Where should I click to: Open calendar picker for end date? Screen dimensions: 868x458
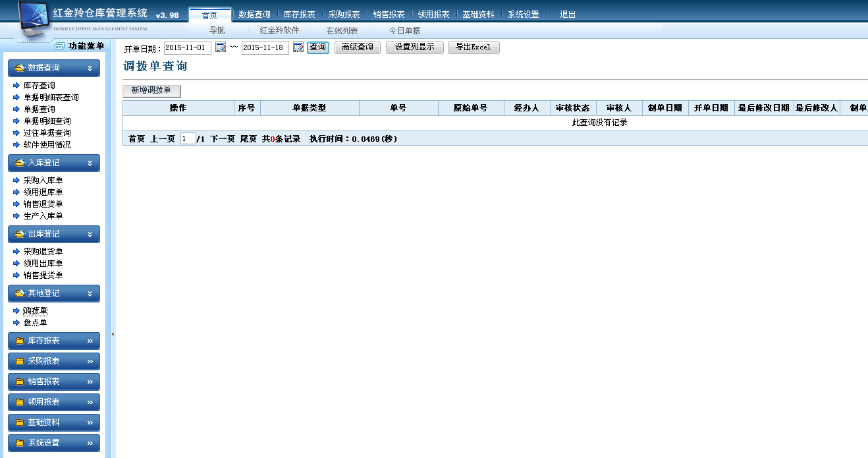pyautogui.click(x=298, y=47)
